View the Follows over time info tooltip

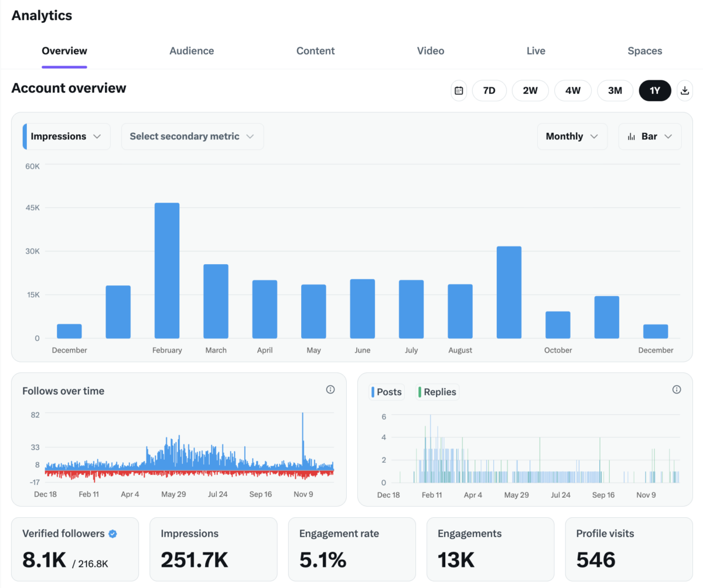tap(330, 389)
